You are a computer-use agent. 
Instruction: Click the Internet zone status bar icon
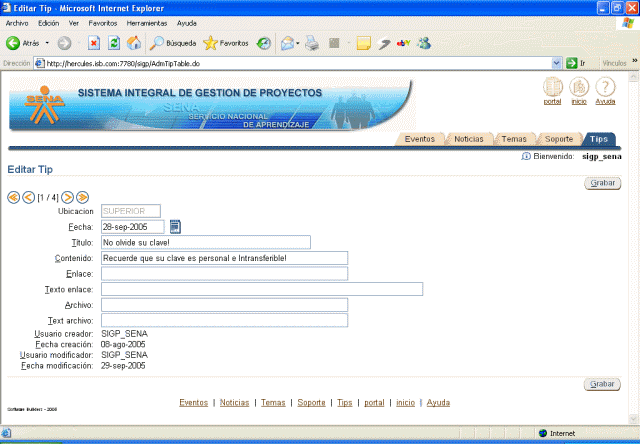(543, 433)
